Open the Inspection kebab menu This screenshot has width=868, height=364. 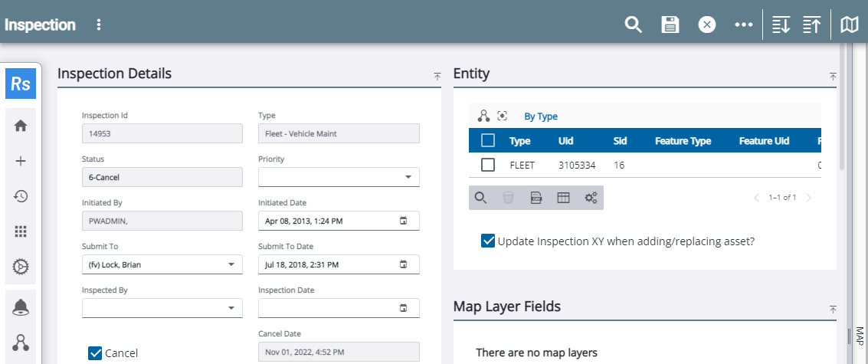98,25
